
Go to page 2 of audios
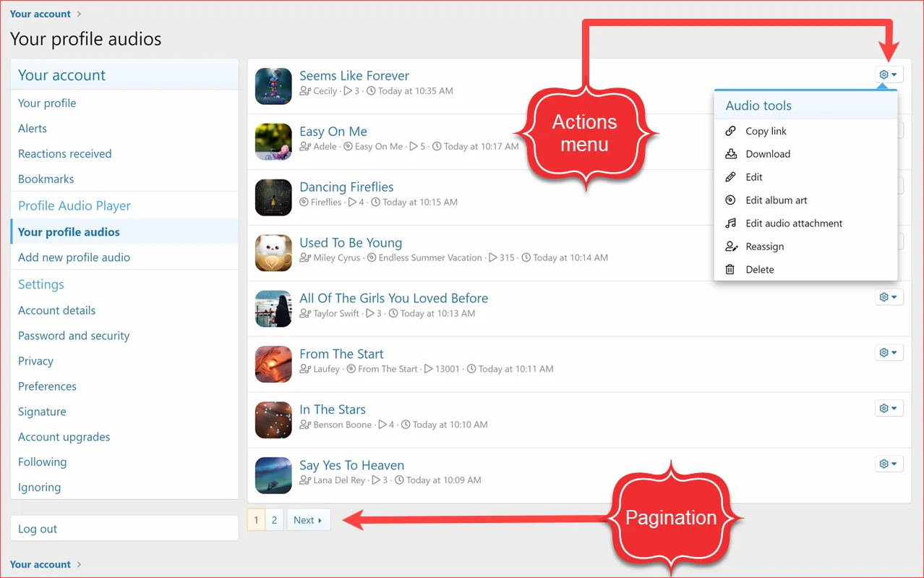(x=274, y=520)
